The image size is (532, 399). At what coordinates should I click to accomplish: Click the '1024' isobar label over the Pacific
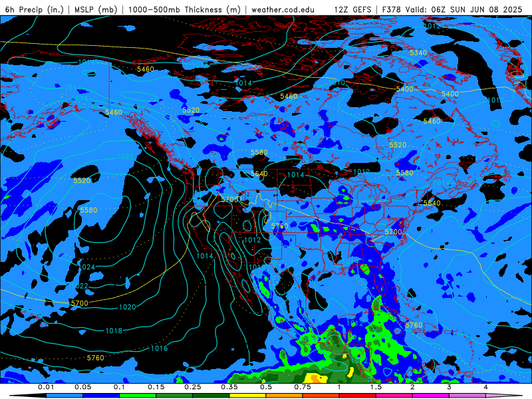point(86,267)
